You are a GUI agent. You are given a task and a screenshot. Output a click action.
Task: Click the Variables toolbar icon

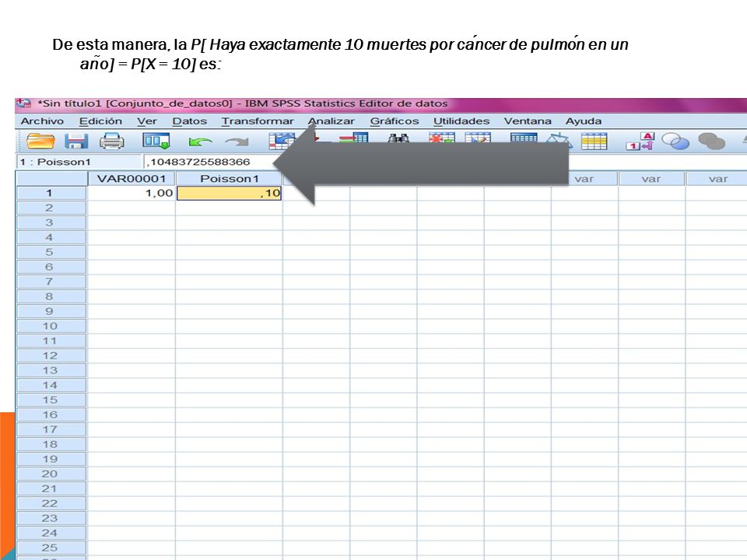354,138
